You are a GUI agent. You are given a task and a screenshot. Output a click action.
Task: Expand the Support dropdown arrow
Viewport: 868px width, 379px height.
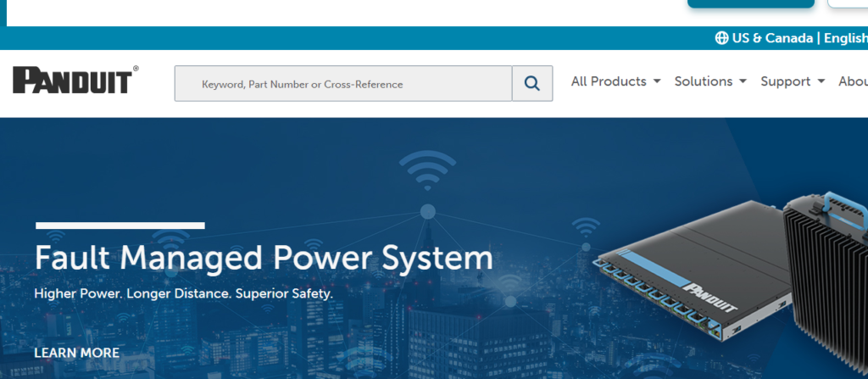tap(821, 81)
